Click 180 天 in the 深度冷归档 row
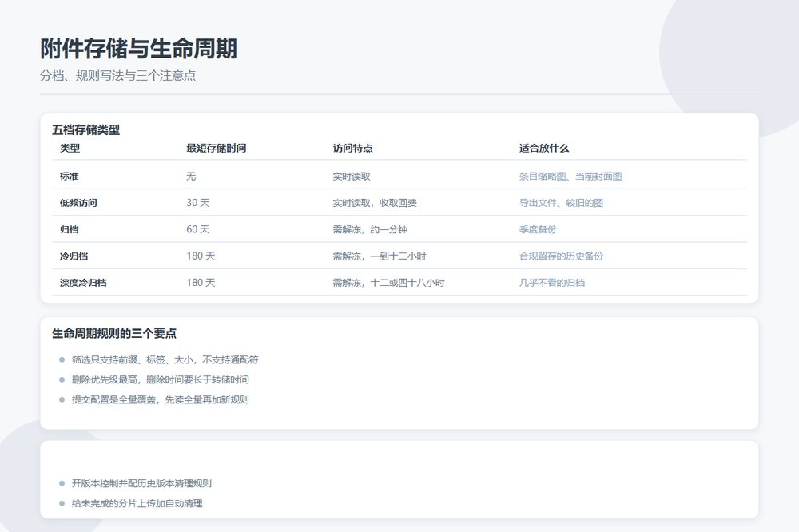 [x=201, y=282]
